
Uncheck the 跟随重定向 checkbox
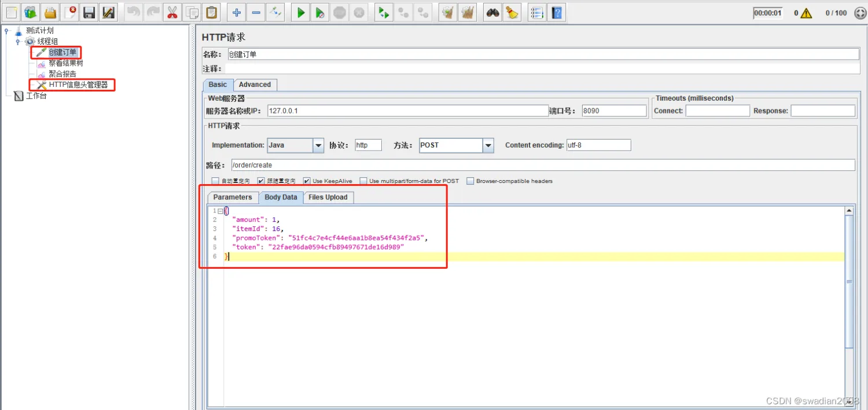[261, 181]
